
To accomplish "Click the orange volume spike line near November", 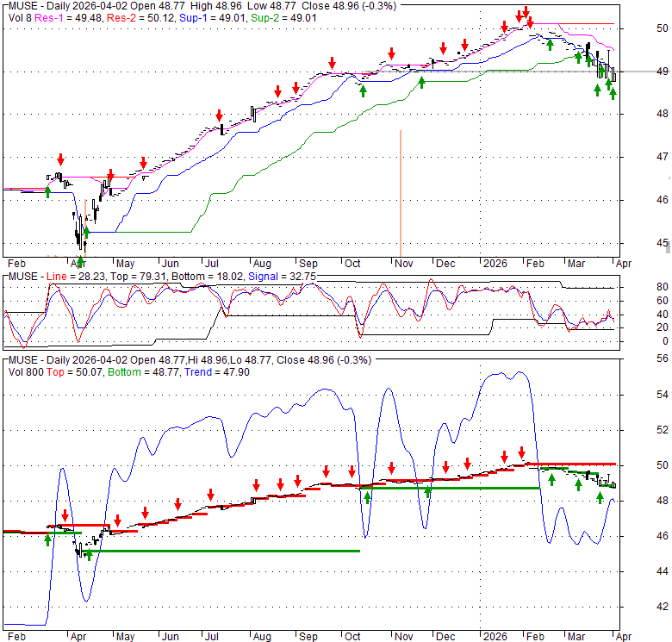I will click(x=401, y=190).
